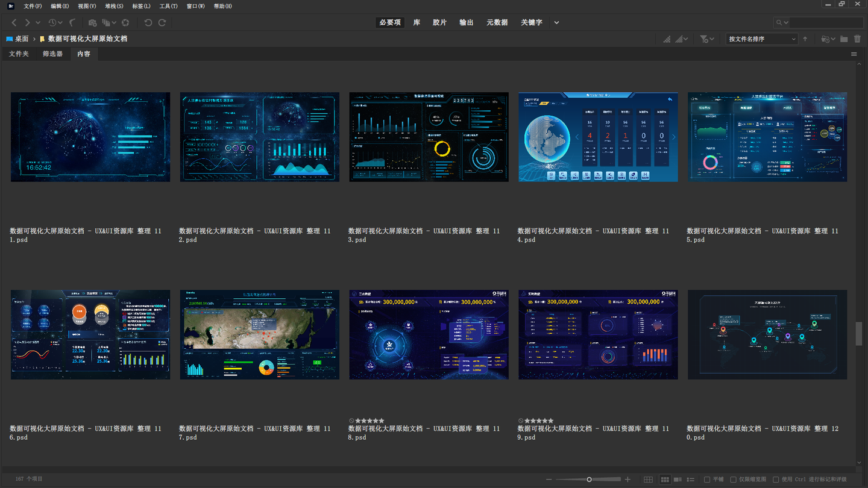868x488 pixels.
Task: Click the rating stars under 119.psd
Action: 539,421
